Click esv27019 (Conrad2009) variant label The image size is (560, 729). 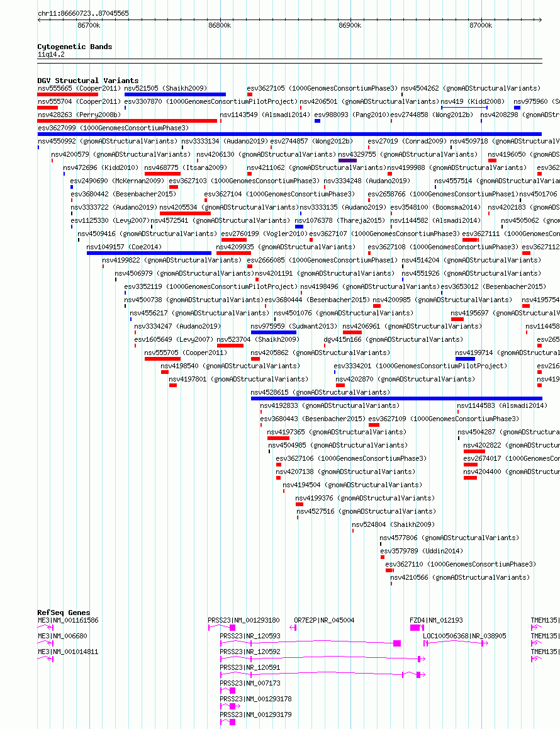[406, 142]
